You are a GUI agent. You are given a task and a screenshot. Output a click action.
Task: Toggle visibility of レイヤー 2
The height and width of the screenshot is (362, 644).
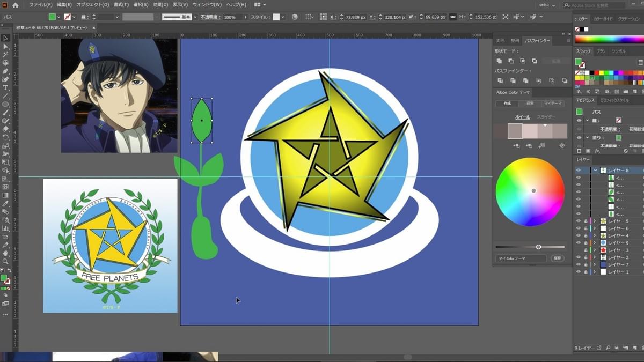pos(578,257)
